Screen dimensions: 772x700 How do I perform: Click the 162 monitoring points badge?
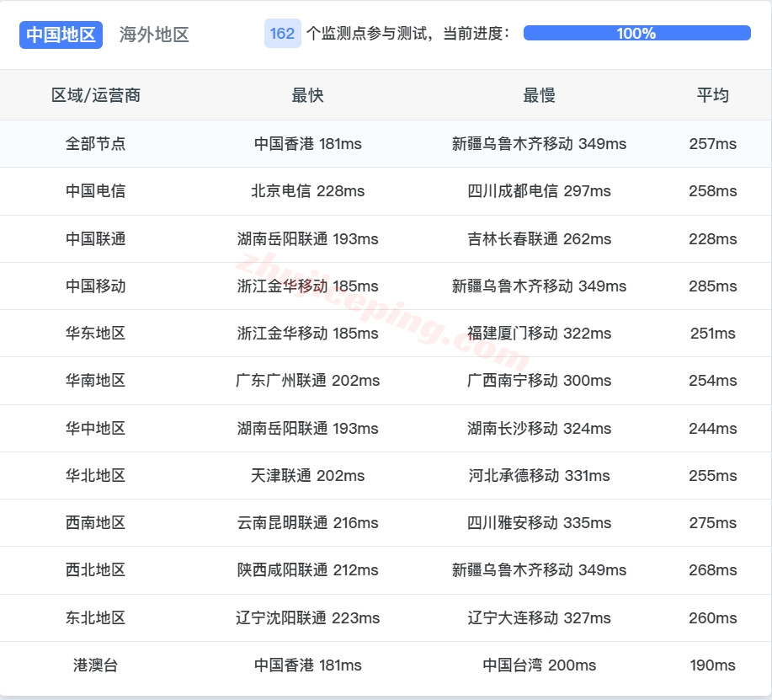282,35
